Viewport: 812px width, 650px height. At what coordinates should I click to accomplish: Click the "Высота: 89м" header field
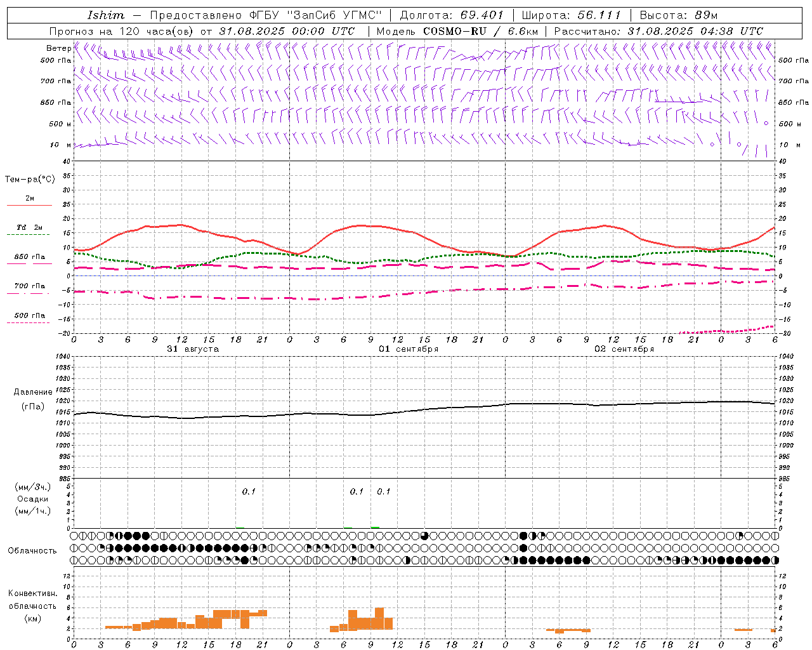click(679, 15)
